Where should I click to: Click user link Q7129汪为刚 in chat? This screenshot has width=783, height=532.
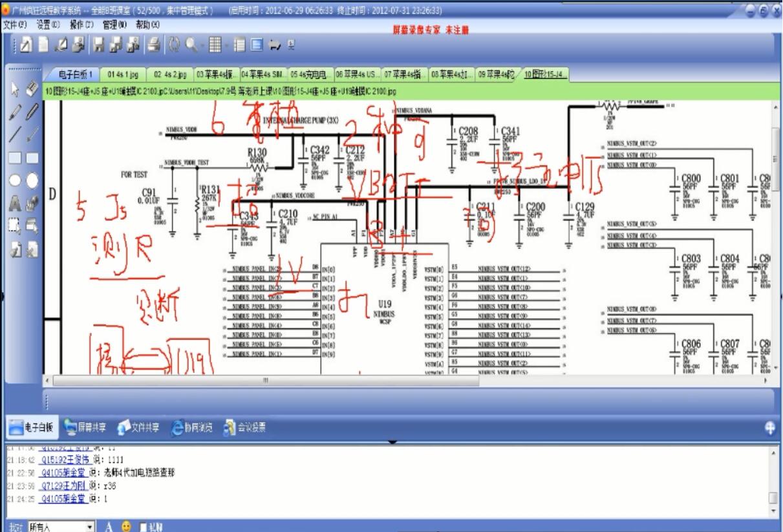[64, 485]
